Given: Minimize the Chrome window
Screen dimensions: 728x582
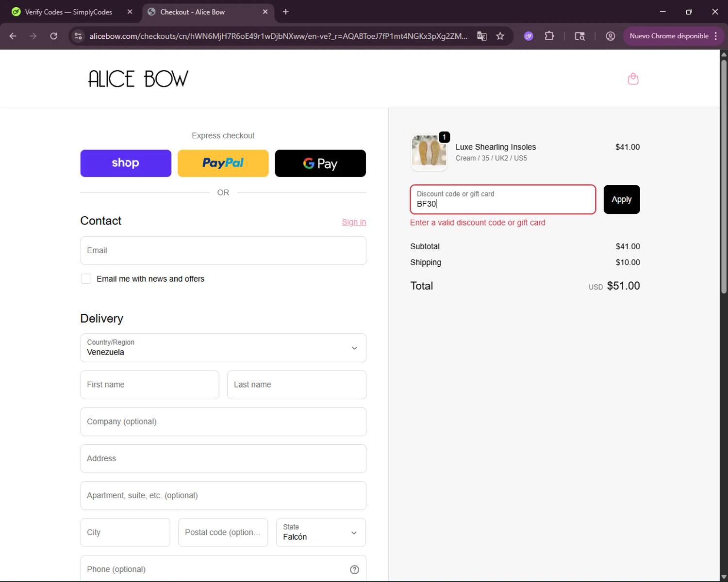Looking at the screenshot, I should click(x=662, y=12).
